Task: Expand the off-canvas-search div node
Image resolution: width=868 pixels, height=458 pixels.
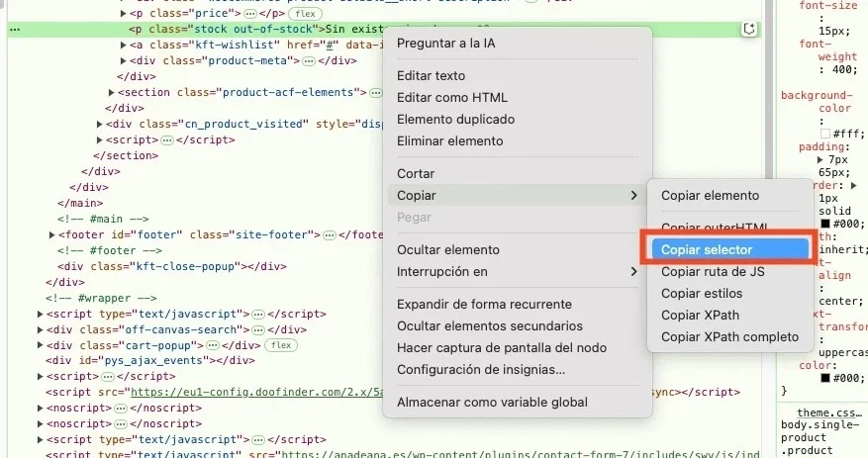Action: pyautogui.click(x=40, y=329)
